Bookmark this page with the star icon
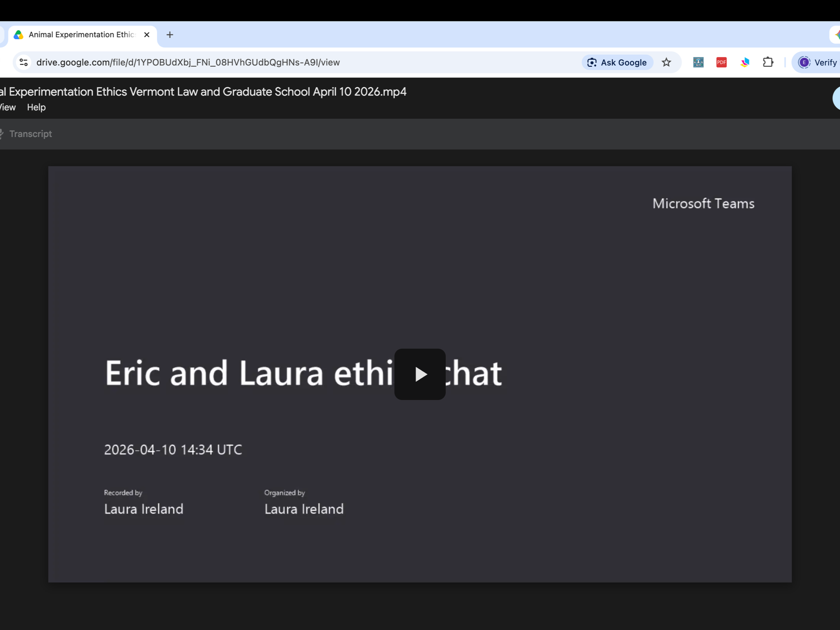 pos(666,62)
